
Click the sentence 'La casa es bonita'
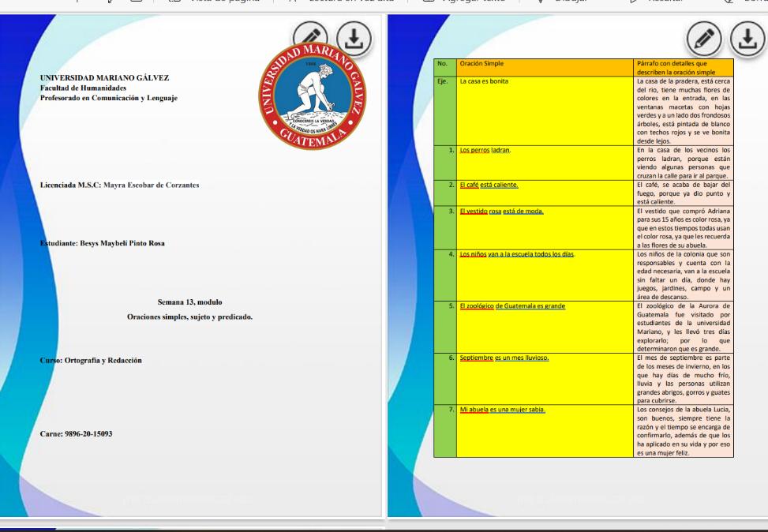point(484,81)
